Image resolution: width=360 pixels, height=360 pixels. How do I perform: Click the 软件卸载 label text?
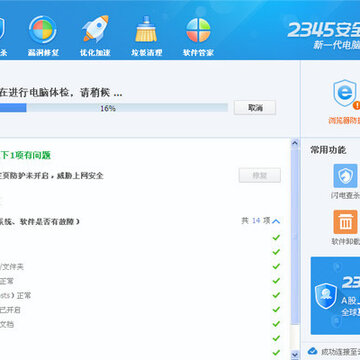click(x=346, y=241)
